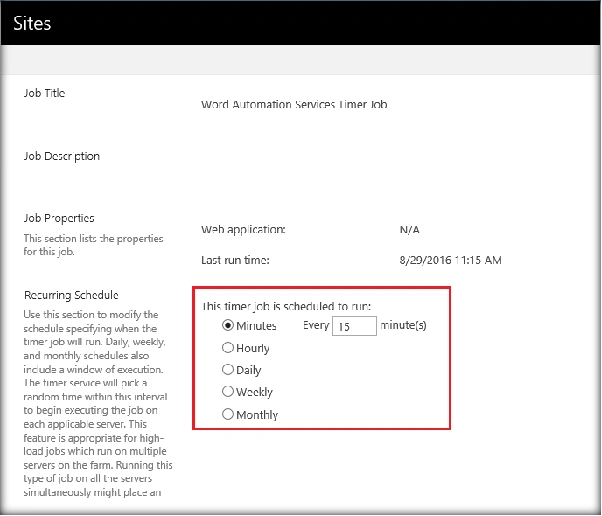602x516 pixels.
Task: Choose the Hourly schedule option
Action: tap(228, 348)
